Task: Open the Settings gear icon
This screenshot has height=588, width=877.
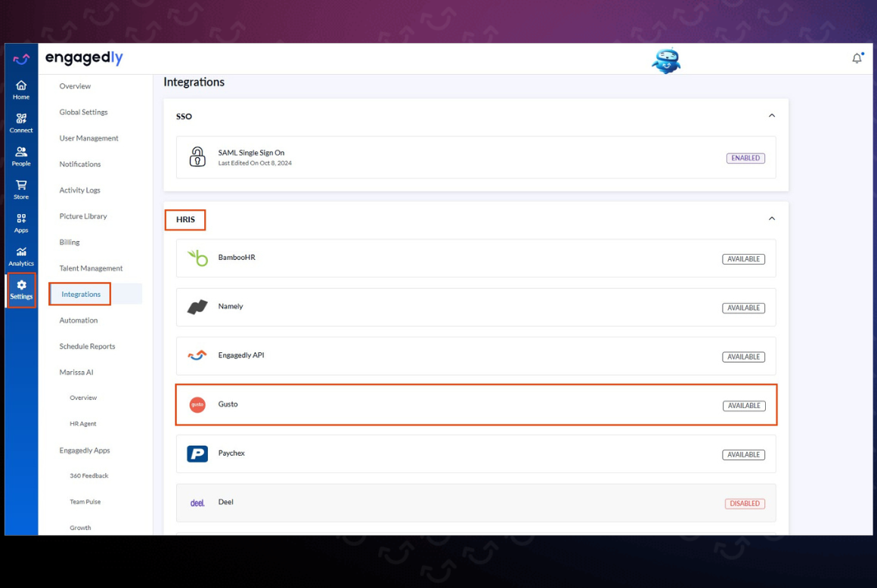Action: click(21, 284)
